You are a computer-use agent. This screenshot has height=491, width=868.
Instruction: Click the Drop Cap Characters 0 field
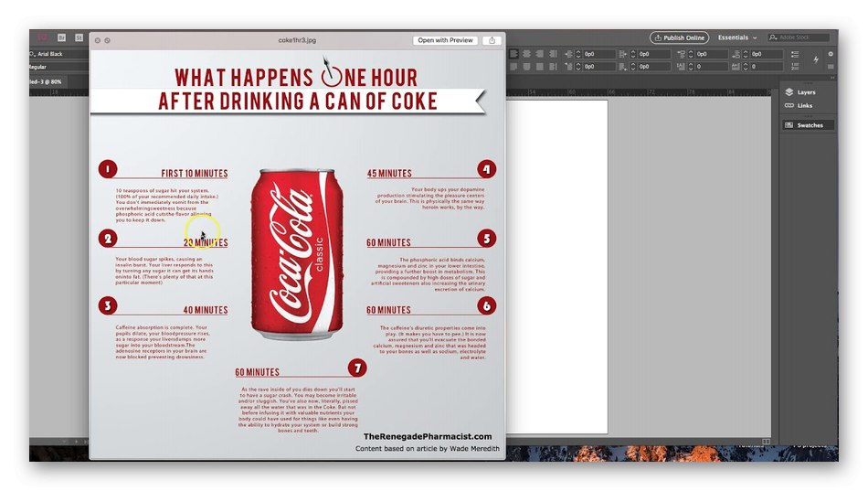point(767,67)
